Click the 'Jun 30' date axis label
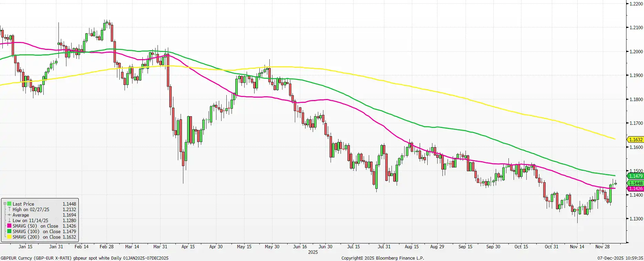The height and width of the screenshot is (261, 644). [325, 247]
